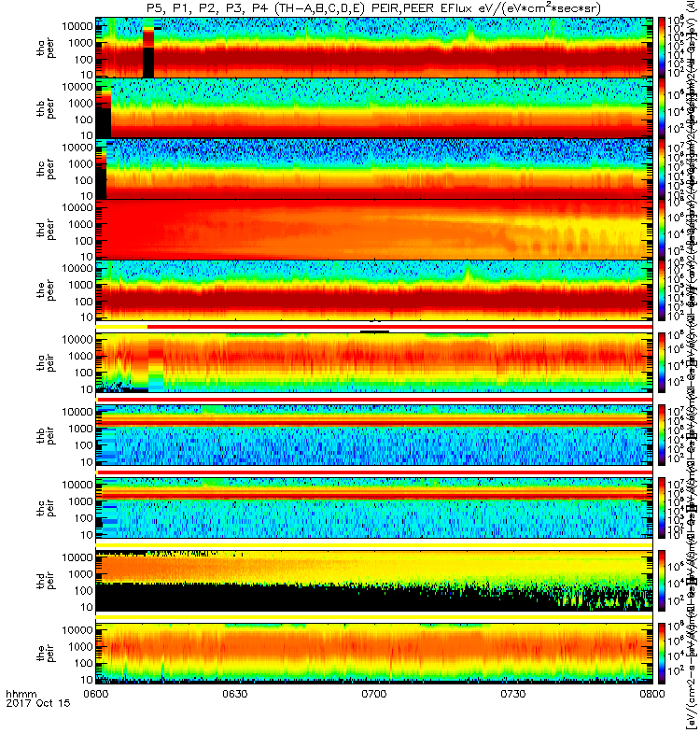Click the "hhmm" axis unit label

pyautogui.click(x=21, y=694)
